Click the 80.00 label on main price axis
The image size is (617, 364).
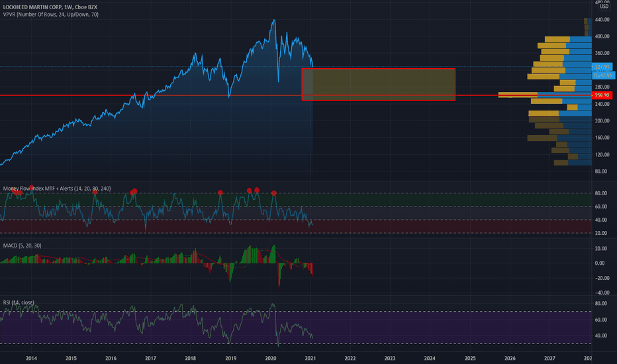point(601,171)
